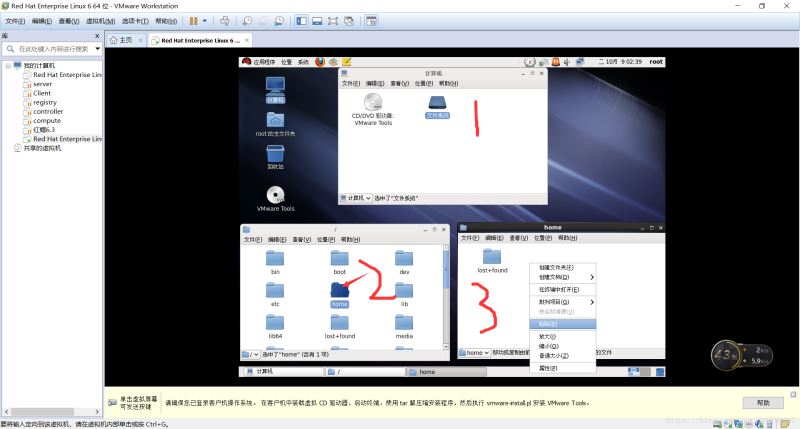The height and width of the screenshot is (429, 800).
Task: Close the Red Hat Enterprise Linux 6 tab
Action: click(x=247, y=40)
